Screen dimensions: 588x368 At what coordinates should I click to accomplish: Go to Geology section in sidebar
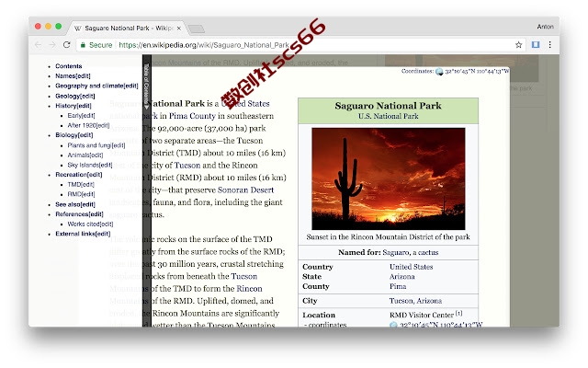pyautogui.click(x=75, y=96)
